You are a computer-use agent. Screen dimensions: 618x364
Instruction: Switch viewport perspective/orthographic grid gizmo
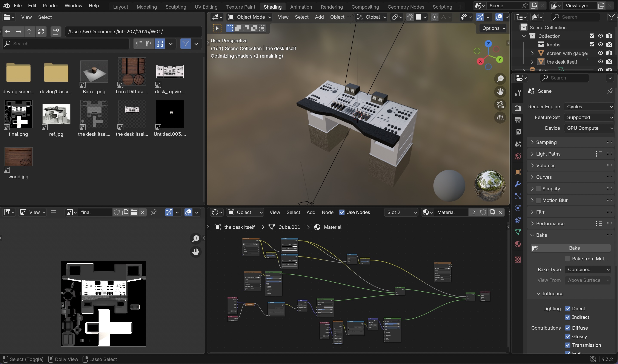pos(500,118)
